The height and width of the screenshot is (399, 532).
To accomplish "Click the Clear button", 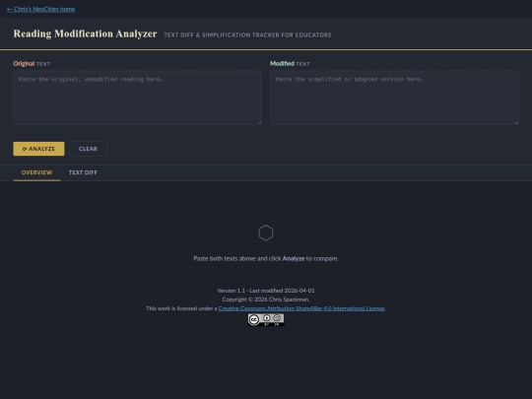I will pos(88,149).
